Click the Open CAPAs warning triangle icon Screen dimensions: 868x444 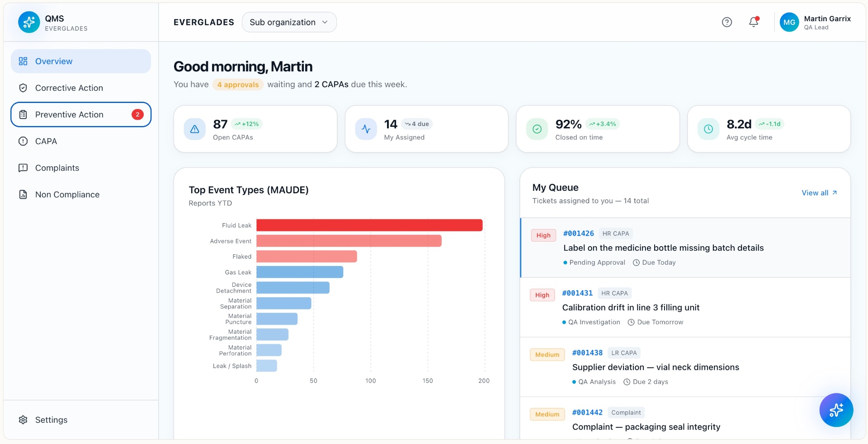tap(195, 129)
